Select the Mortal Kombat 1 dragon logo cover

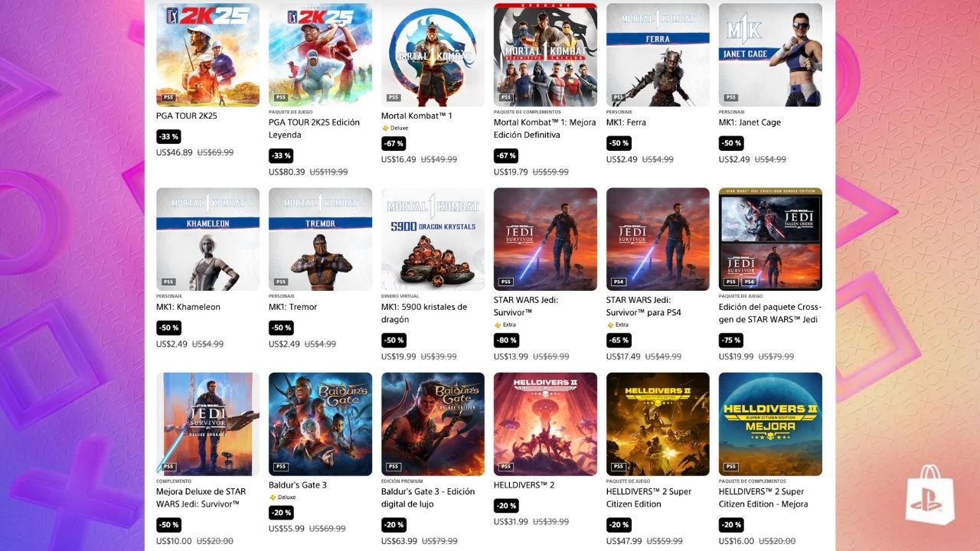pos(433,54)
